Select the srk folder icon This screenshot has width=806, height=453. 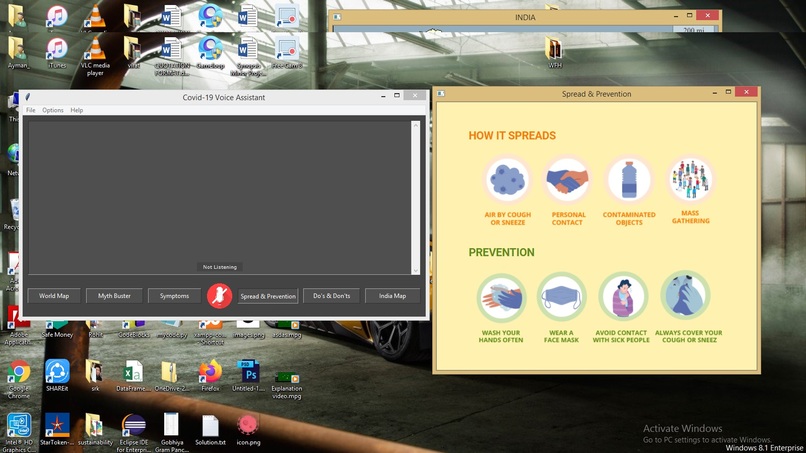coord(95,376)
